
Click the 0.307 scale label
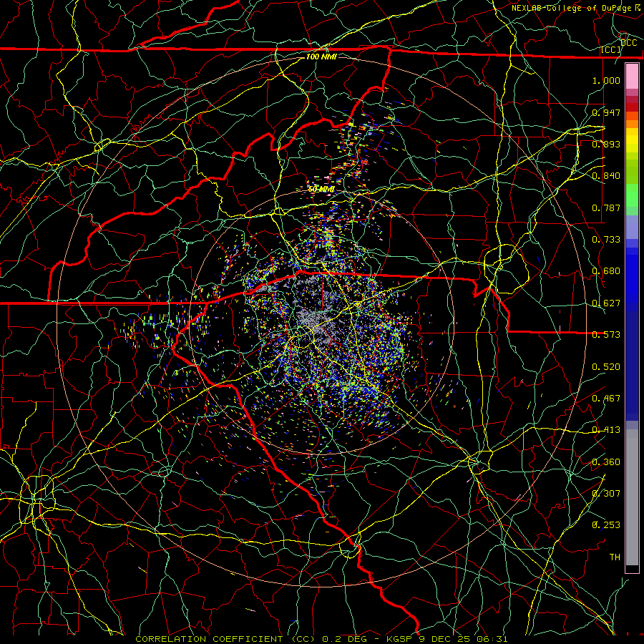coord(606,494)
